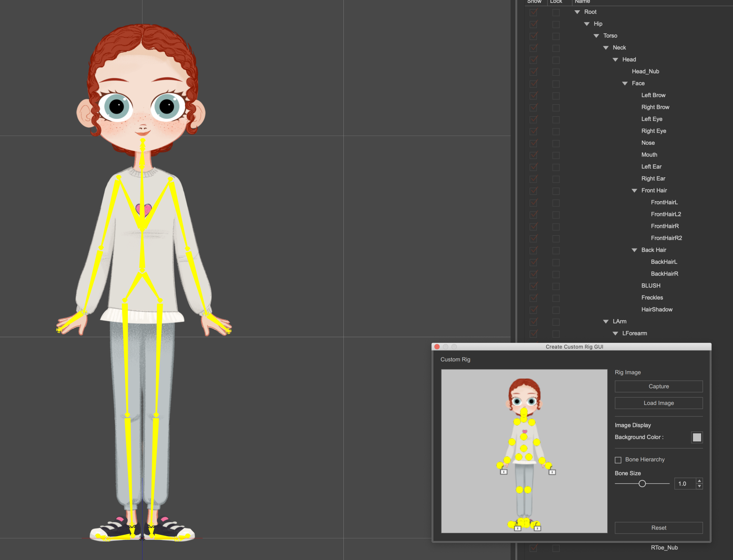
Task: Select the left-side wrist bone dot in the rig image
Action: (507, 460)
